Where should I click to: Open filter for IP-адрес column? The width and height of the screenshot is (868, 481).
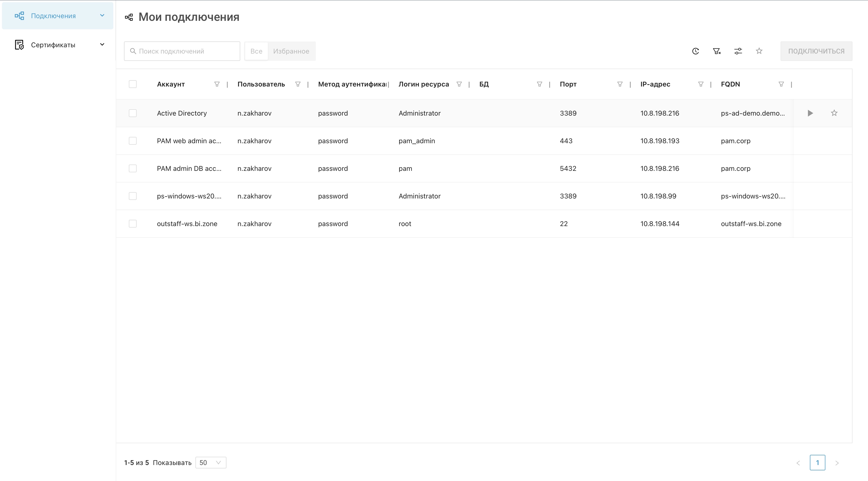pos(701,84)
